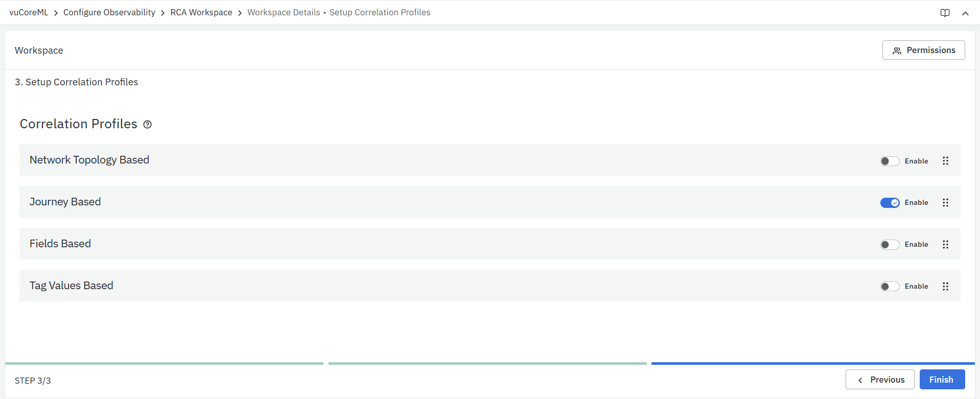
Task: Collapse the header with the chevron-up arrow
Action: pyautogui.click(x=965, y=13)
